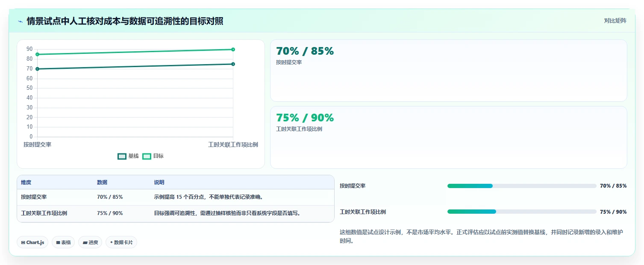Select the 70% / 85% data card
Viewport: 644px width, 265px height.
[448, 71]
